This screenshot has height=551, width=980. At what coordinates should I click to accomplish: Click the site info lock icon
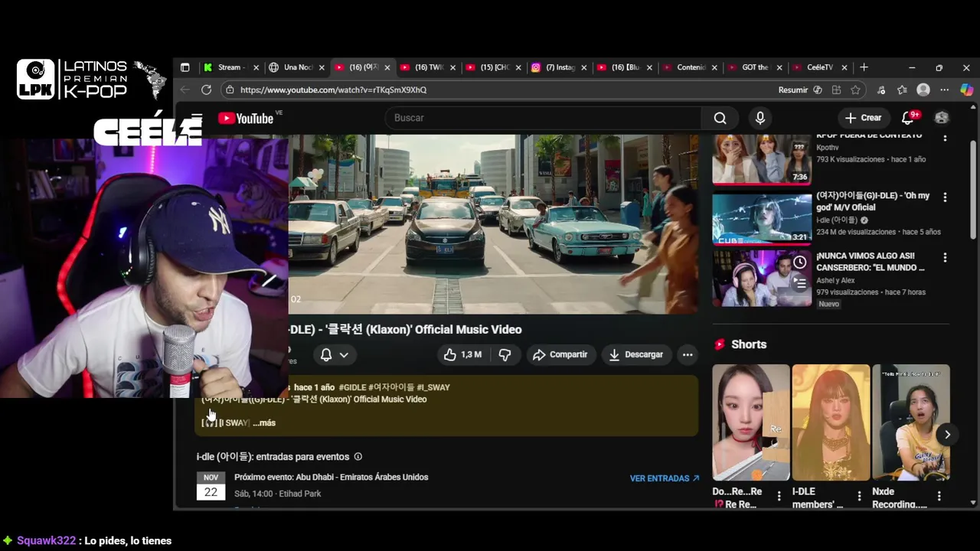pyautogui.click(x=230, y=90)
